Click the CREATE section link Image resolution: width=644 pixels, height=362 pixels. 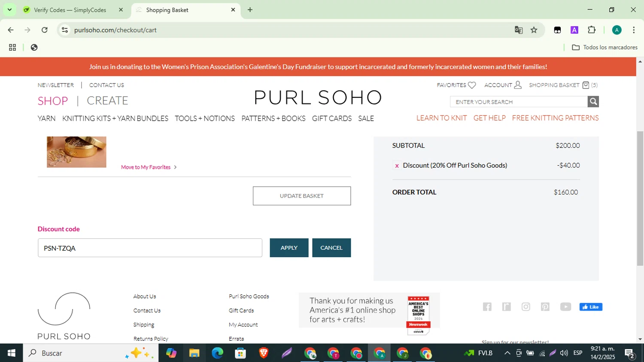pos(107,101)
